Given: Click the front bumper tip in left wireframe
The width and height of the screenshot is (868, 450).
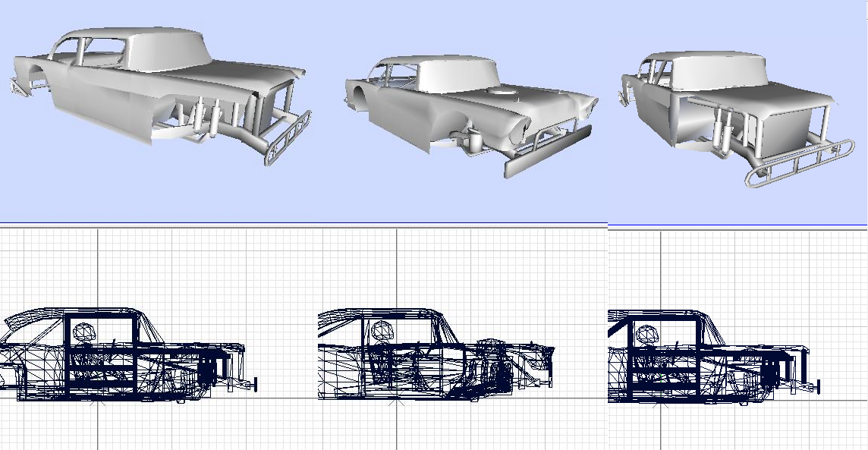Looking at the screenshot, I should tap(256, 385).
